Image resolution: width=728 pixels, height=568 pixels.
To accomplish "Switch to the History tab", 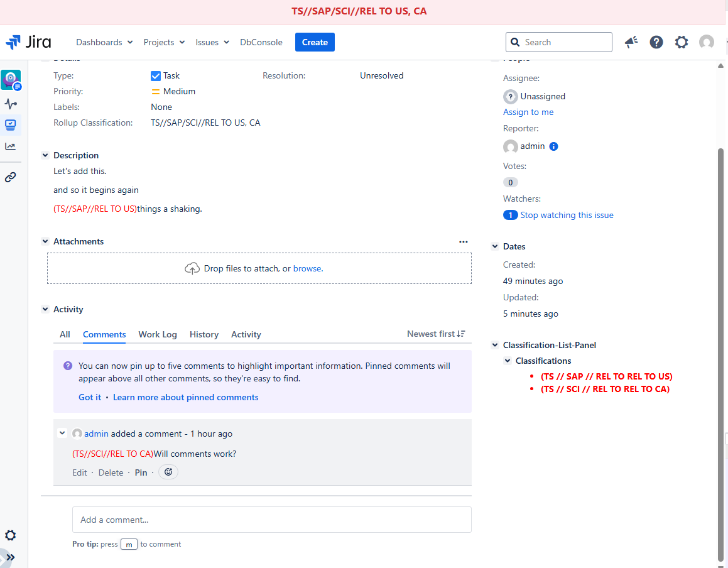I will click(204, 334).
